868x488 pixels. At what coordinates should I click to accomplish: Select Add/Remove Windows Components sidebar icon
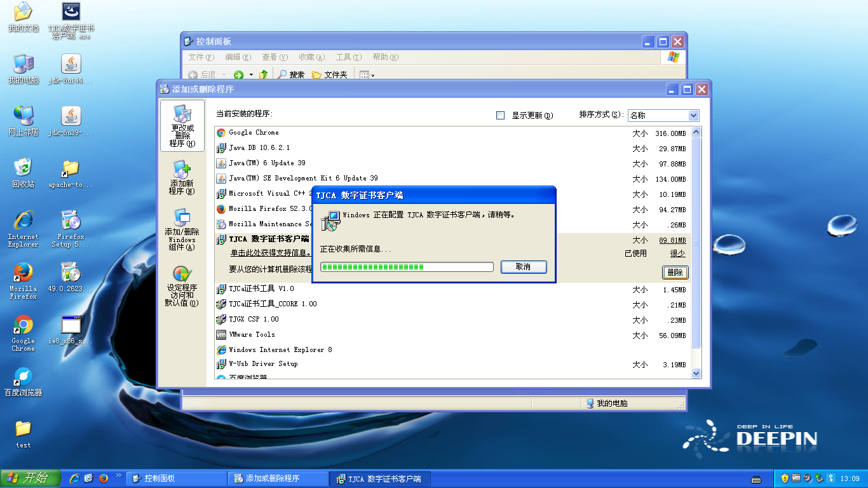182,229
